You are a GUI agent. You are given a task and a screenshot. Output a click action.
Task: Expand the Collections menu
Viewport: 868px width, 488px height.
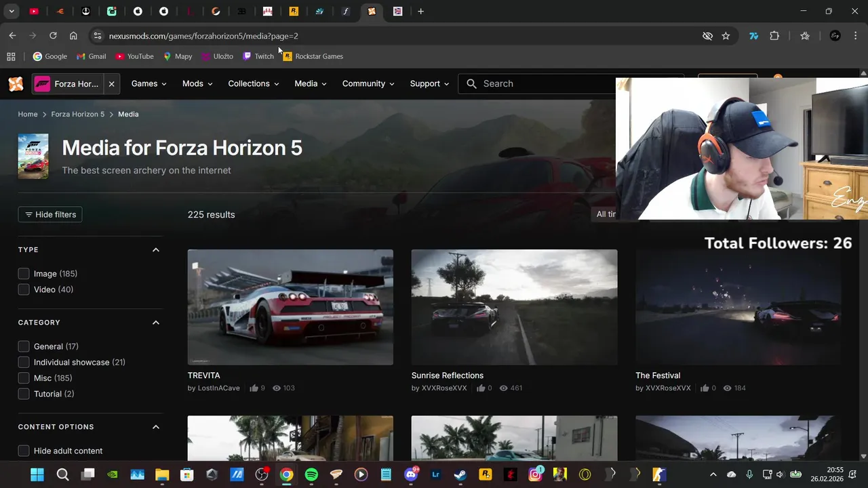(x=254, y=83)
